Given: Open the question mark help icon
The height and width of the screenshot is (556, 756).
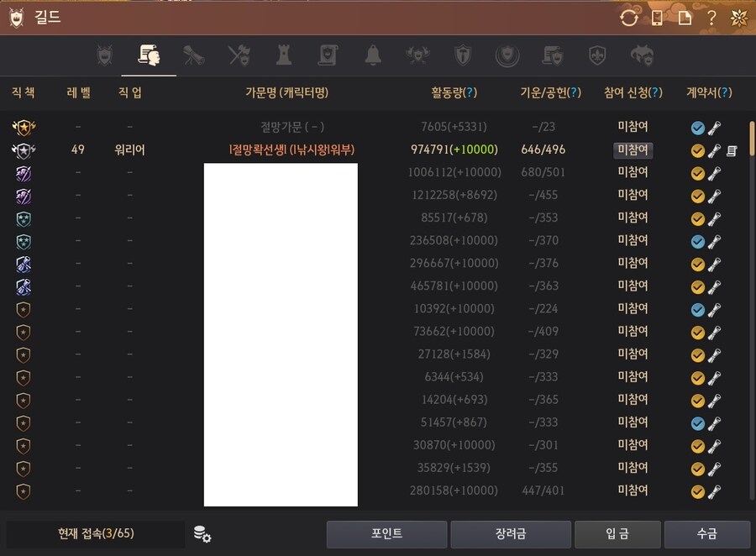Looking at the screenshot, I should 711,18.
